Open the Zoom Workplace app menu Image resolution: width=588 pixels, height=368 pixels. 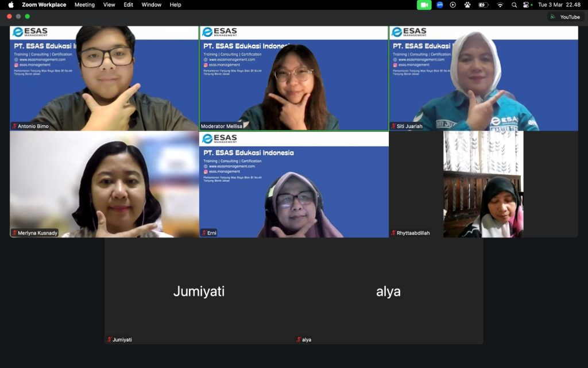(44, 5)
